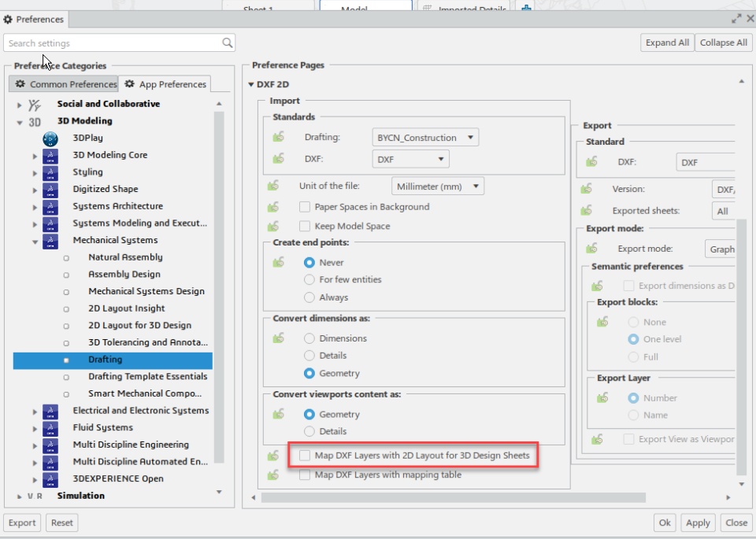
Task: Expand Social and Collaborative category
Action: (x=19, y=105)
